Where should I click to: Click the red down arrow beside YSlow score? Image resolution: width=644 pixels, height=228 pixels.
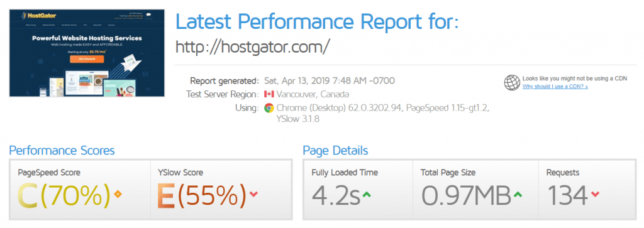click(x=253, y=194)
